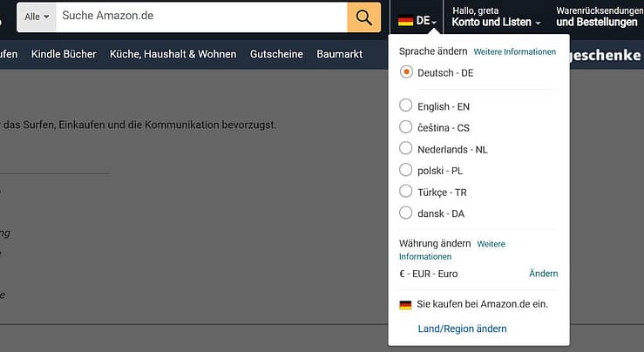Expand the DE language dropdown arrow
The width and height of the screenshot is (644, 352).
[x=434, y=22]
